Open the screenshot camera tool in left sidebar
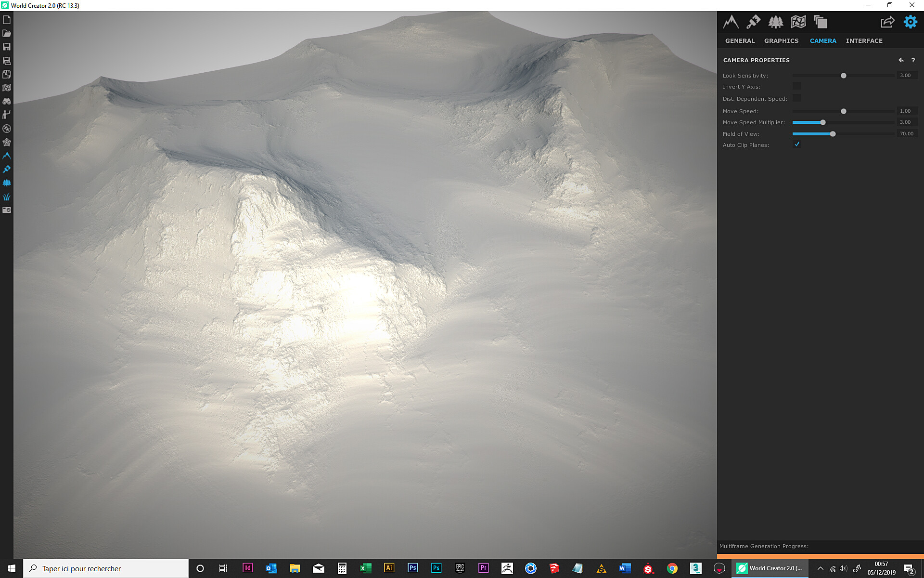Viewport: 924px width, 578px height. tap(6, 210)
